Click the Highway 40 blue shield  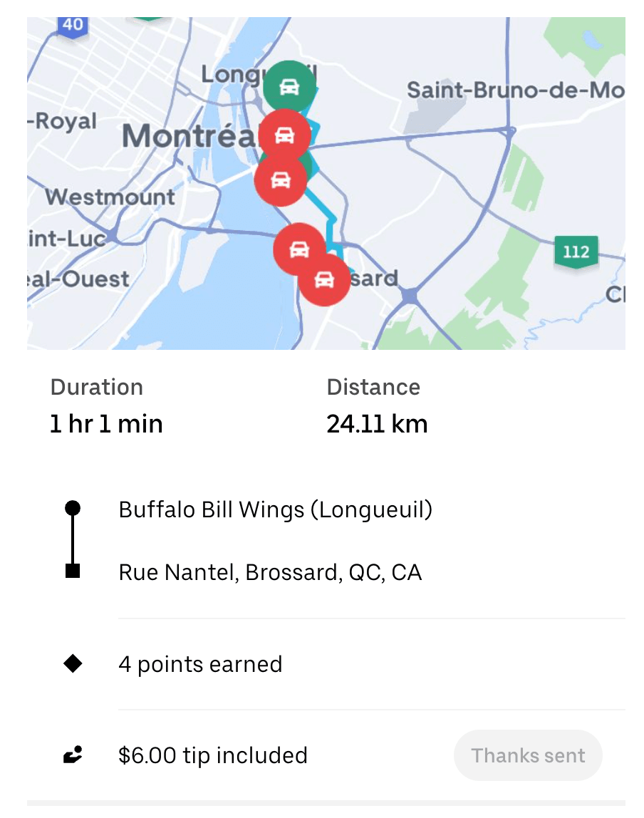(72, 25)
